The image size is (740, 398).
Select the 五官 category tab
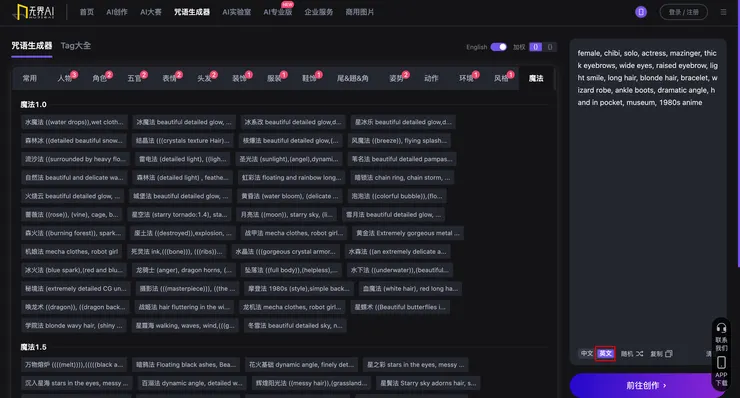(135, 78)
